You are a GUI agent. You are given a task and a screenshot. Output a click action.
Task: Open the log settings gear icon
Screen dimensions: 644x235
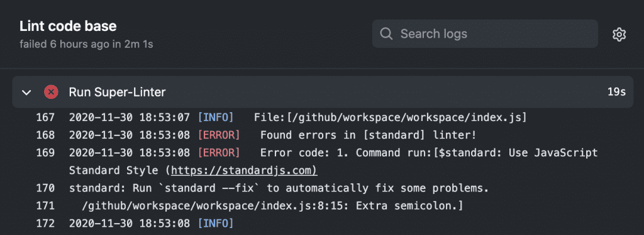click(619, 34)
